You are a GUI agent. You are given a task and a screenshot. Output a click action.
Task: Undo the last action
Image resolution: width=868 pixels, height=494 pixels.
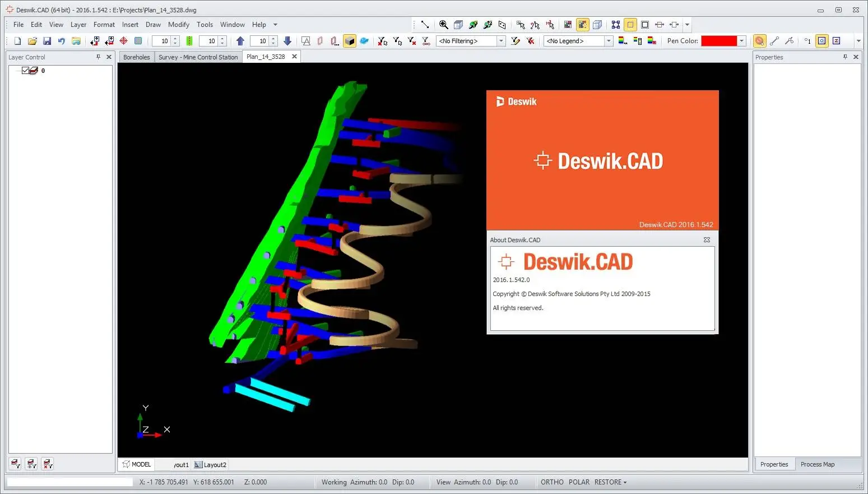tap(62, 41)
